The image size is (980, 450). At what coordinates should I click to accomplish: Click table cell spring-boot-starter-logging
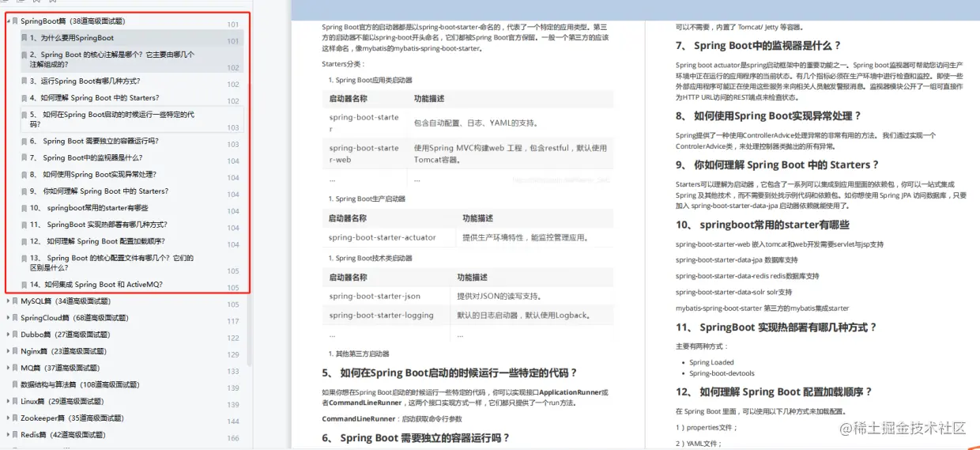tap(382, 315)
